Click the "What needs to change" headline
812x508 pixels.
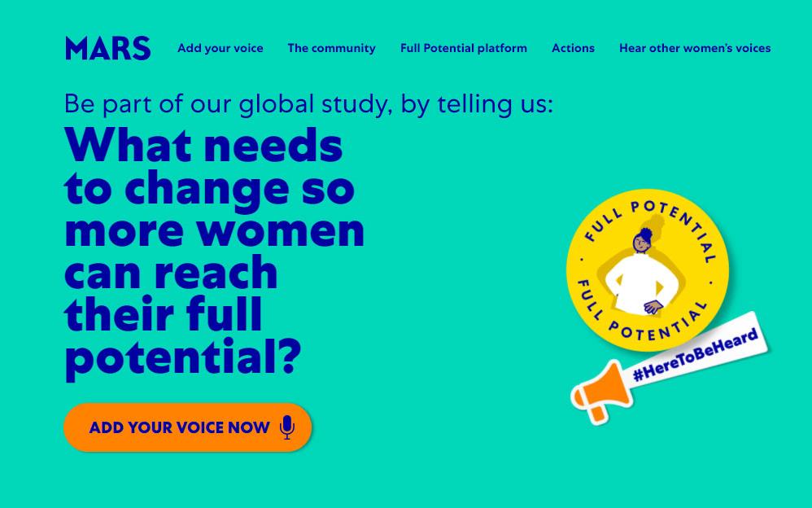pyautogui.click(x=215, y=252)
